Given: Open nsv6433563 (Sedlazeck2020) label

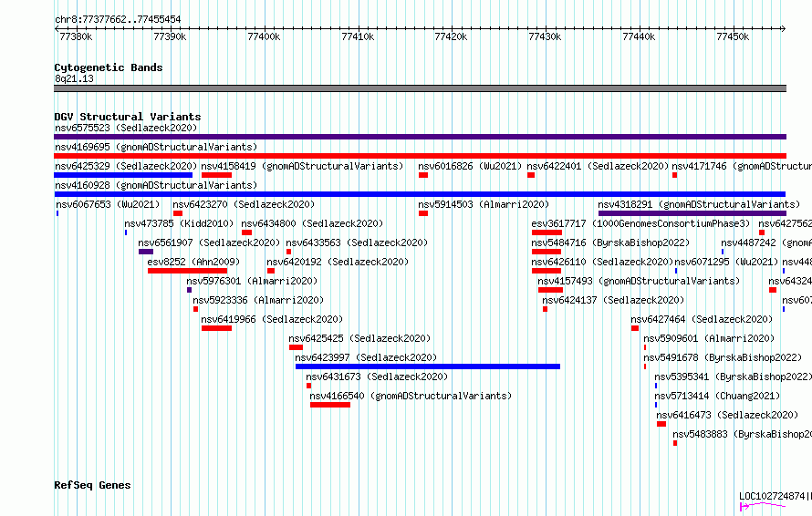Looking at the screenshot, I should [x=357, y=243].
